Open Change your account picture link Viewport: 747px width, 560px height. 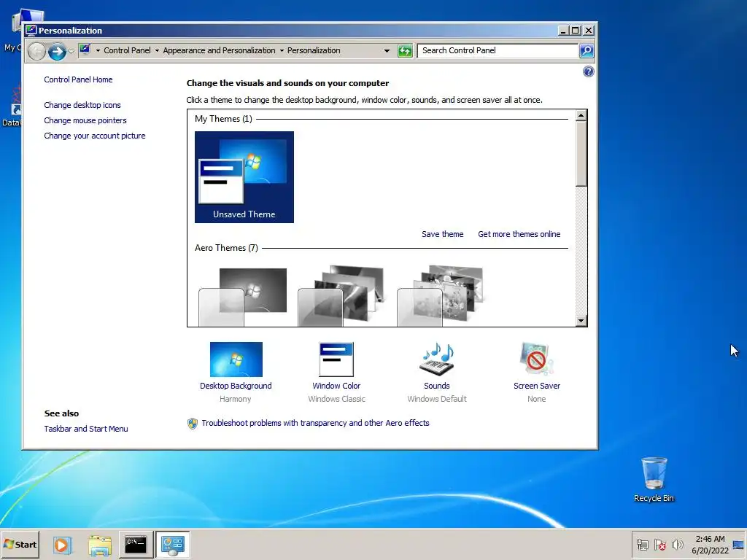[95, 136]
